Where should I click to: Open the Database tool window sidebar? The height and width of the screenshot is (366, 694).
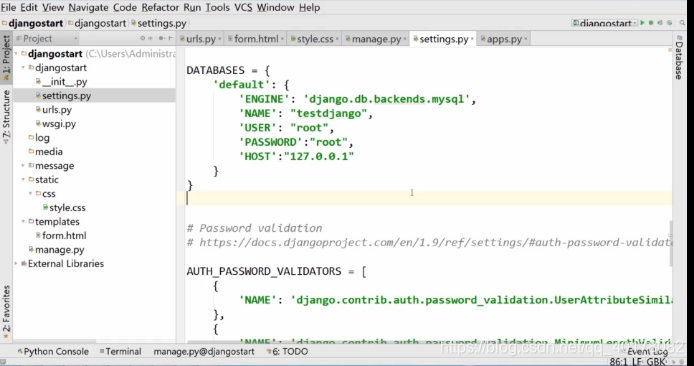679,57
